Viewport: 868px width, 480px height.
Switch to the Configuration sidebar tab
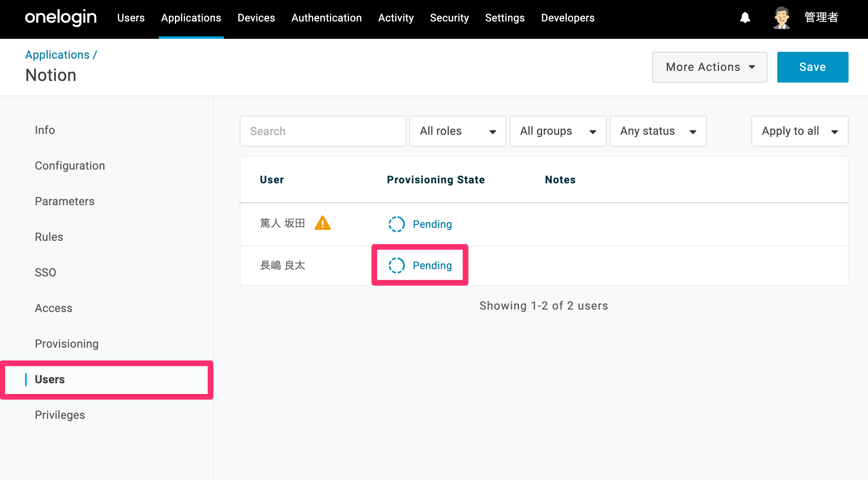pos(70,166)
